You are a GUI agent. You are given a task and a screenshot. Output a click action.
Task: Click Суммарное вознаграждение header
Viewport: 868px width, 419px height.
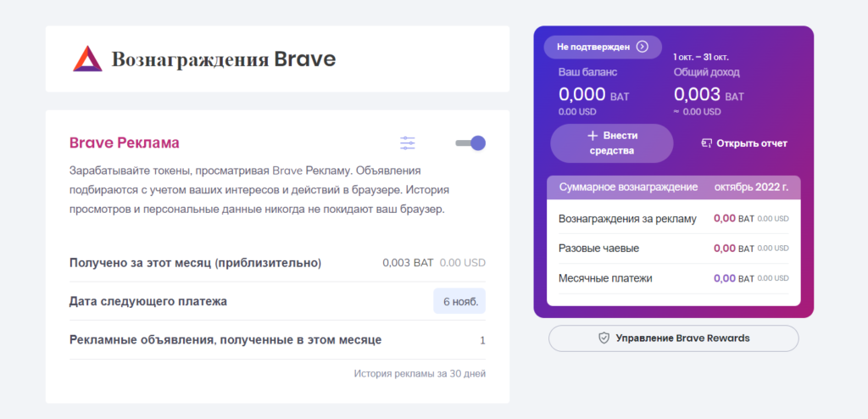click(628, 187)
